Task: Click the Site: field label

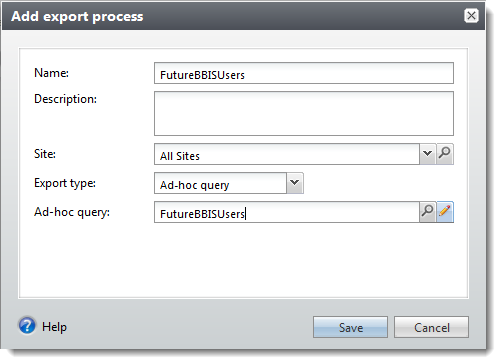Action: tap(45, 154)
